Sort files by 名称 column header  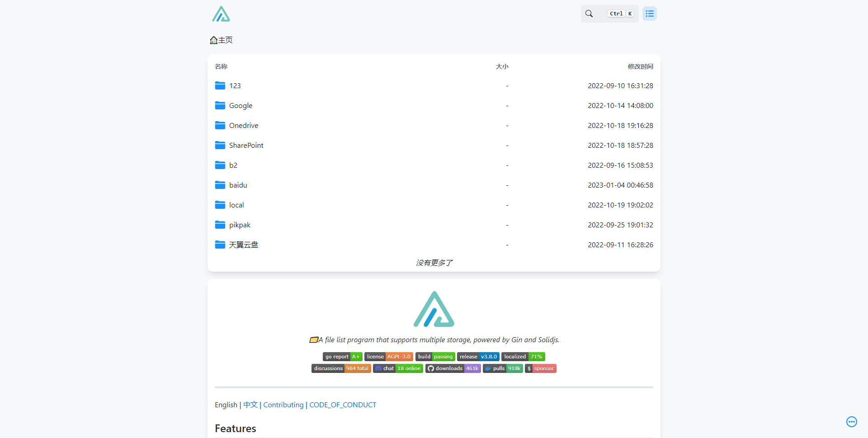click(x=221, y=66)
